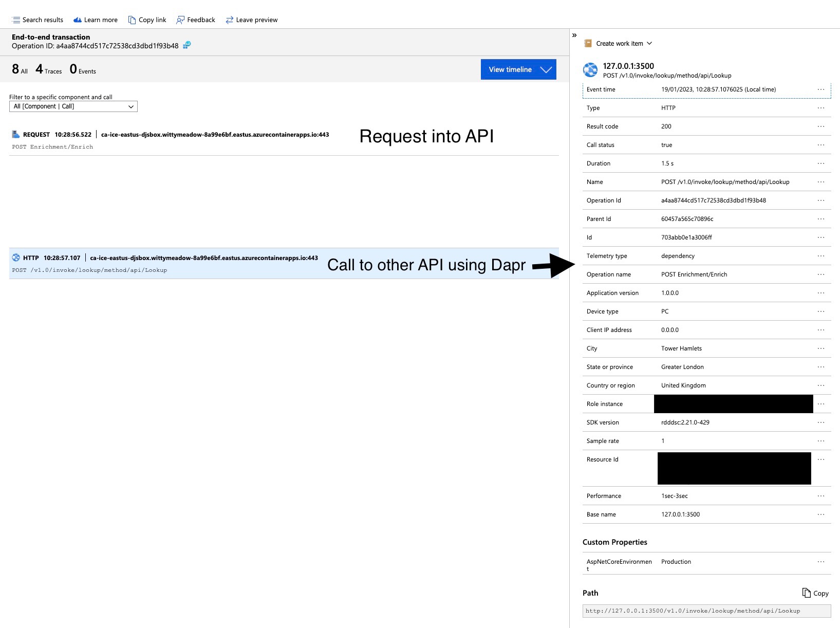Select the Traces filter
The height and width of the screenshot is (628, 840).
[x=49, y=69]
